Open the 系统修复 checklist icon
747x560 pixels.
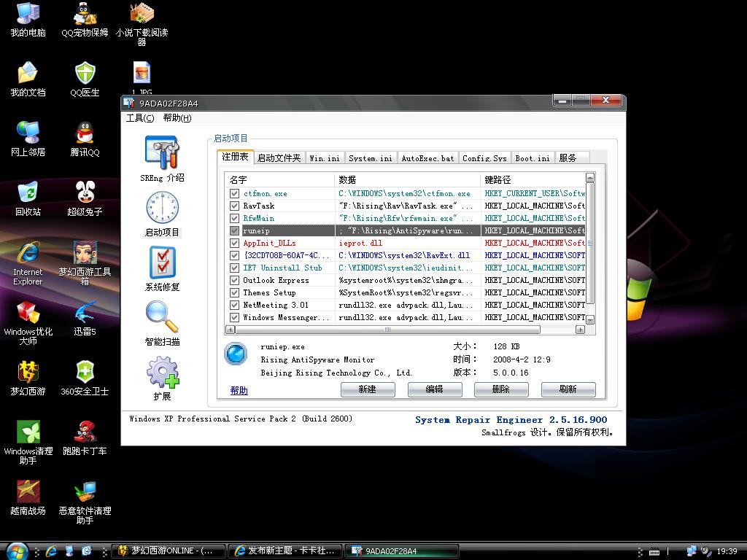[162, 262]
